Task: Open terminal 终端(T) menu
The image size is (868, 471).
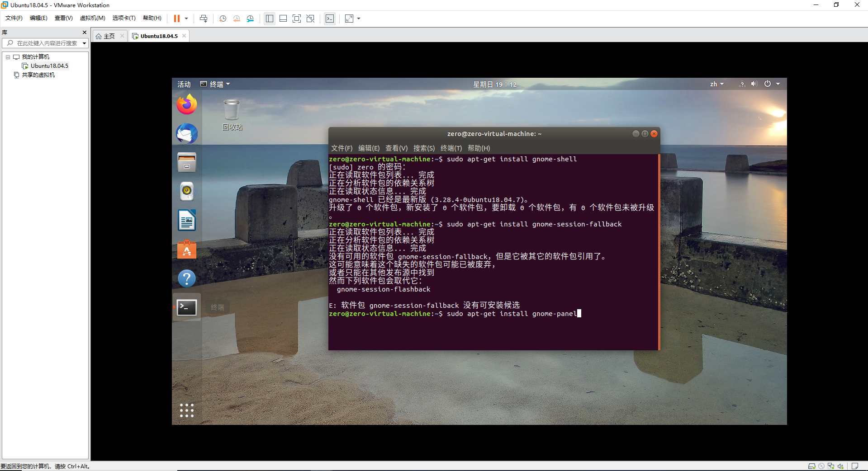Action: pos(451,148)
